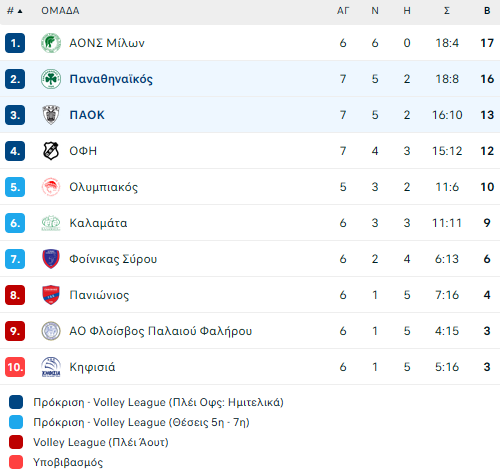Click the Παναθηναϊκός shamrock logo

51,79
